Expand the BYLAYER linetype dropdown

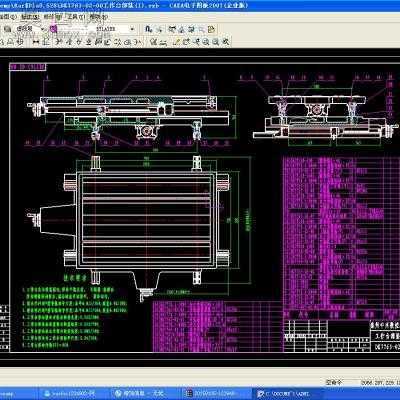pyautogui.click(x=132, y=29)
